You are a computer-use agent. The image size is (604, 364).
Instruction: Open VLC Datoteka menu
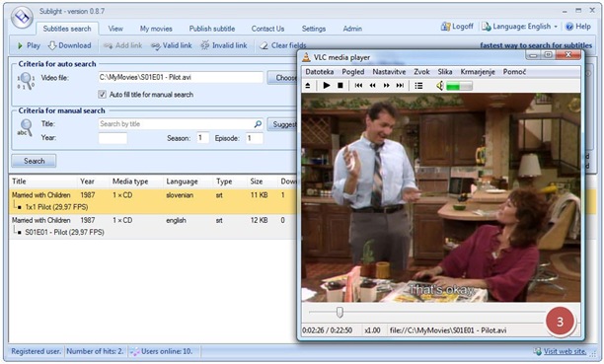coord(320,72)
